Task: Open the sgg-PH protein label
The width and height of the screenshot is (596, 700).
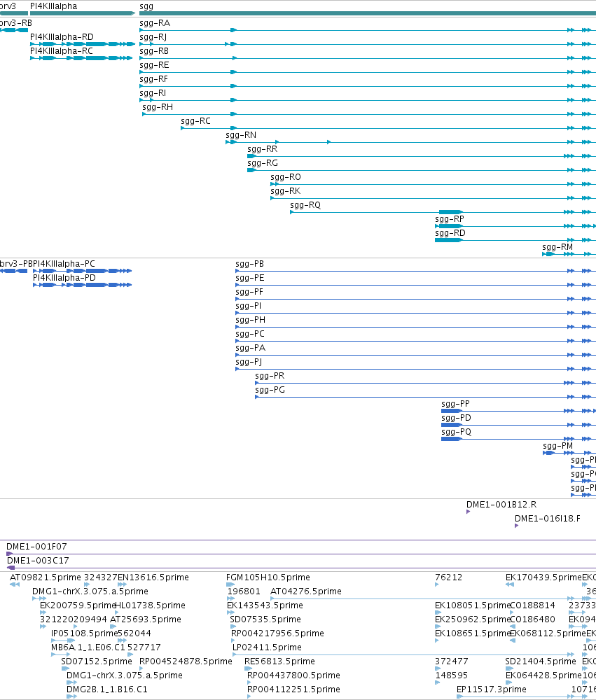Action: tap(250, 320)
